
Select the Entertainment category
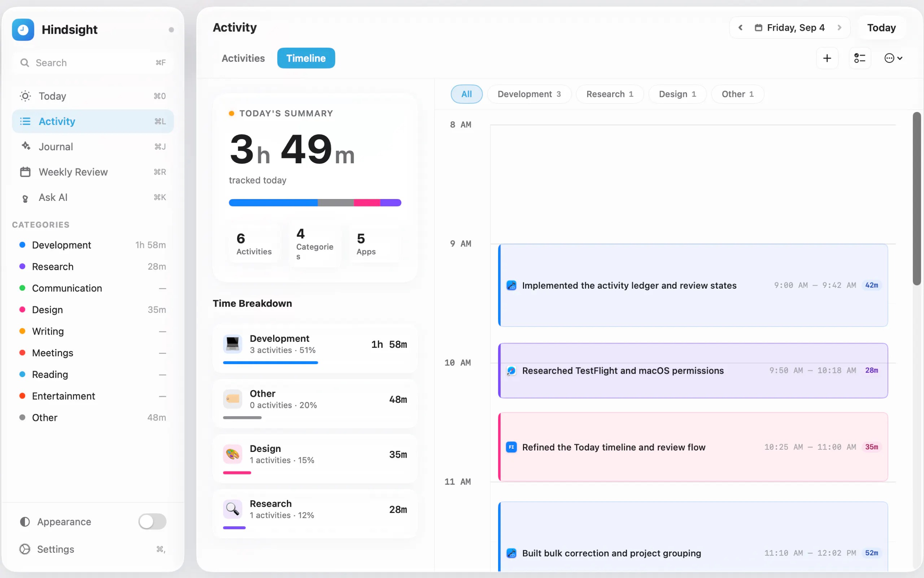pos(93,396)
